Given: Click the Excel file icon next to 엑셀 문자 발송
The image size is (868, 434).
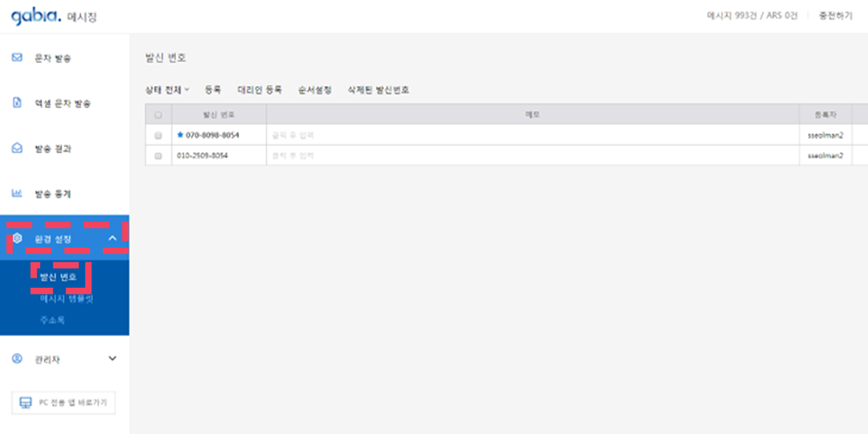Looking at the screenshot, I should pos(17,103).
